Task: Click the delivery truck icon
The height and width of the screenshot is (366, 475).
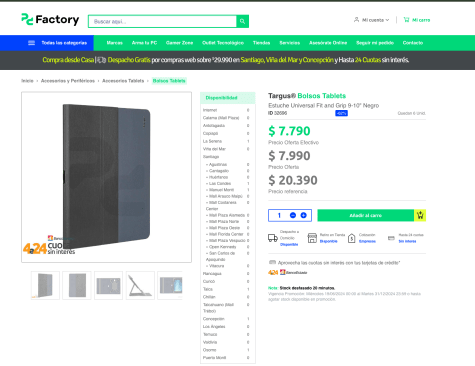Action: coord(273,238)
